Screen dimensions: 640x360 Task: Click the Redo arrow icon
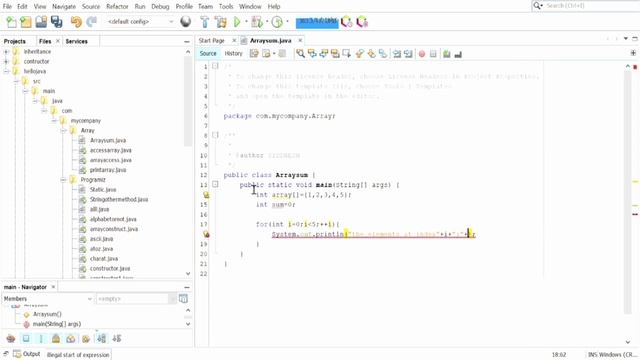point(91,22)
